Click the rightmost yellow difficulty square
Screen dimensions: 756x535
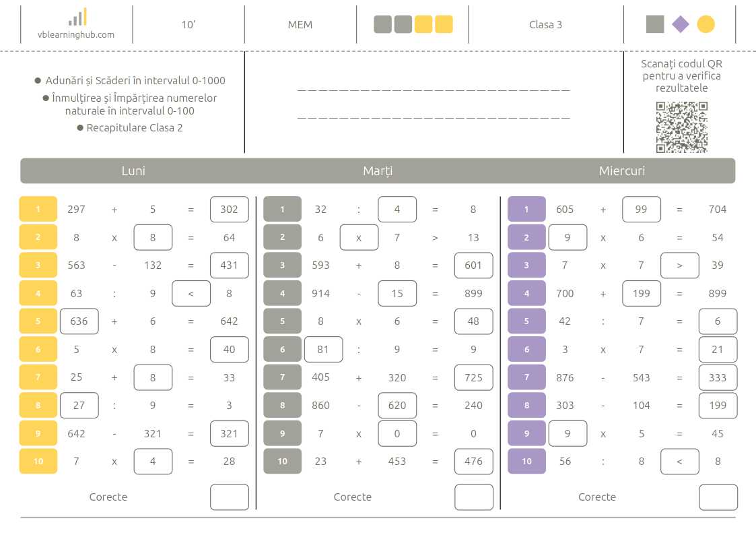[444, 25]
